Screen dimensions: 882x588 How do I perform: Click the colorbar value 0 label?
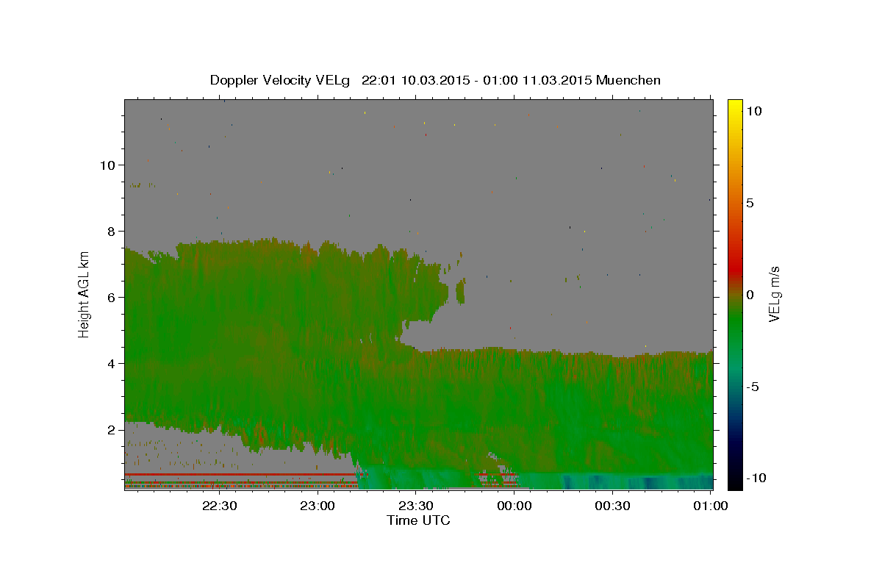pyautogui.click(x=750, y=295)
